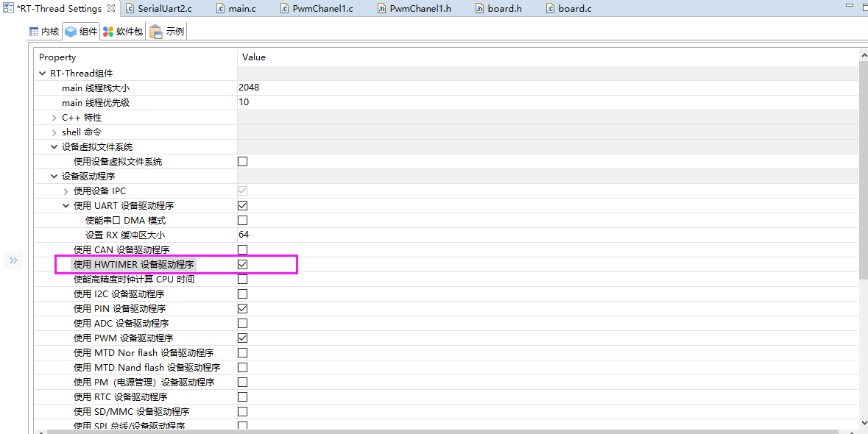Collapse the 使用 UART 设备驱动程序 node
Screen dimensions: 868x434
[66, 206]
